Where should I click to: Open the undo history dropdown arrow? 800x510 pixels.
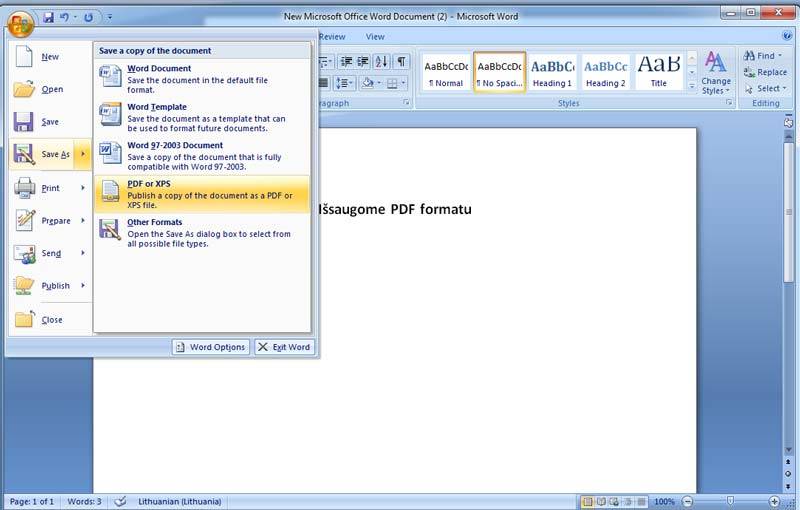click(75, 17)
